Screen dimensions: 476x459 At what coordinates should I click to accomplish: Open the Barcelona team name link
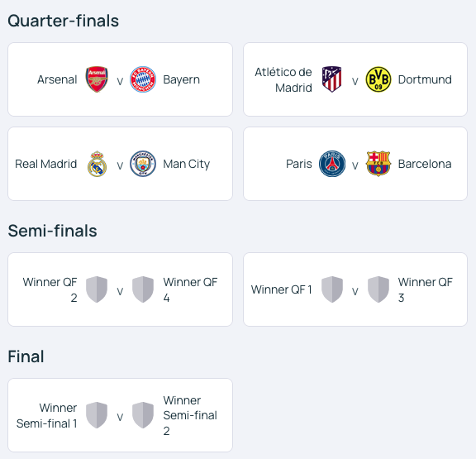coord(425,164)
